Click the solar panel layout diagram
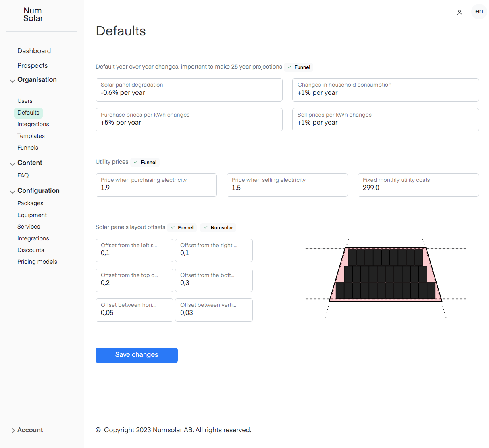 click(385, 278)
